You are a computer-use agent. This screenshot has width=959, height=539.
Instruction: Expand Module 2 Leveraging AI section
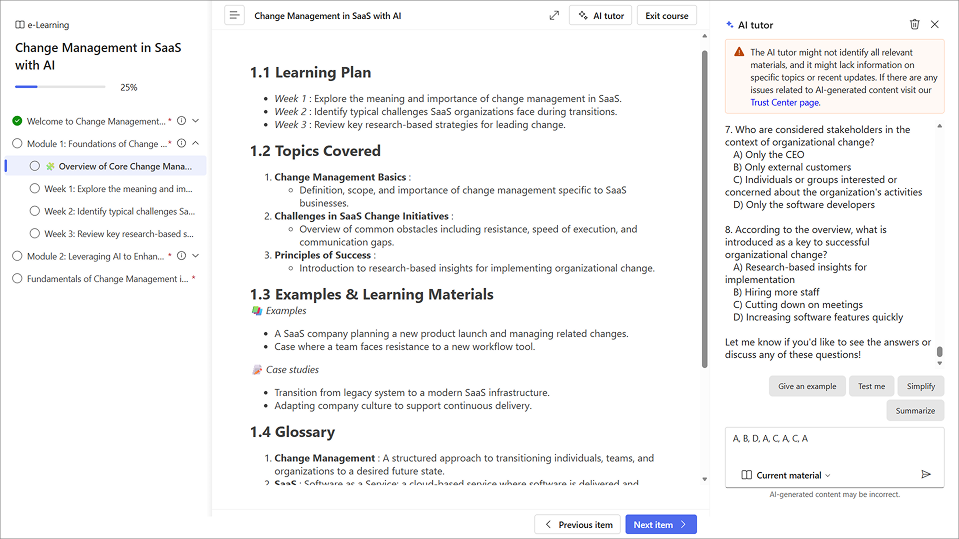pyautogui.click(x=195, y=256)
